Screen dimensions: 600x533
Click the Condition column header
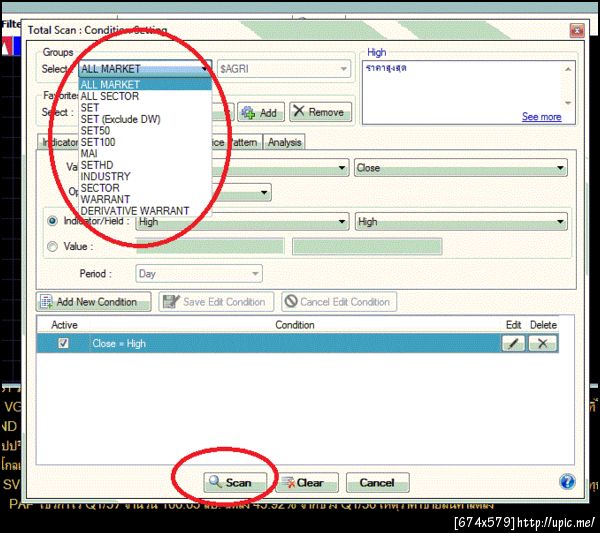[295, 325]
